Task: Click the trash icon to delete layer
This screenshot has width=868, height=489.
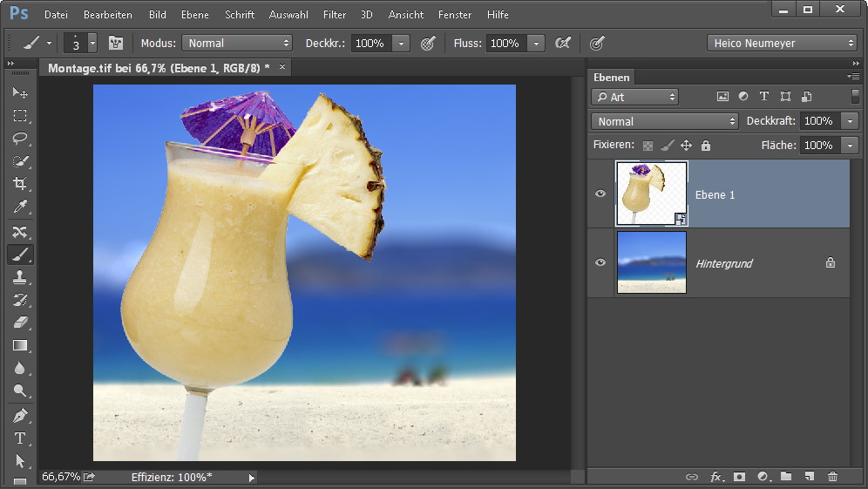Action: (832, 477)
